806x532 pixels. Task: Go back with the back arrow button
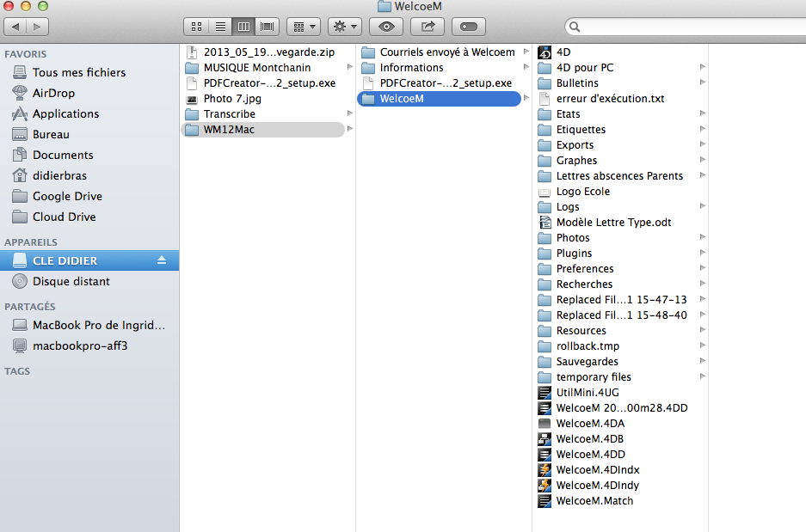point(15,27)
